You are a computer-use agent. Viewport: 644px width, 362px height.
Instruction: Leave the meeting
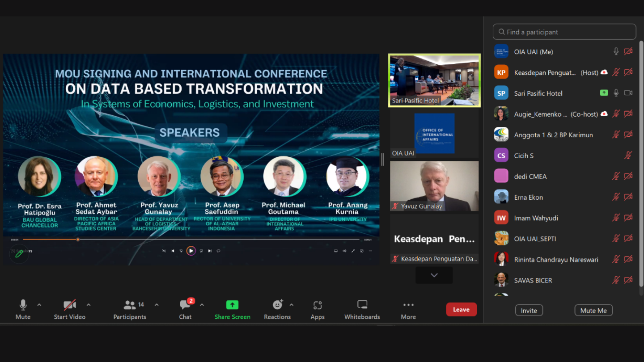(461, 309)
